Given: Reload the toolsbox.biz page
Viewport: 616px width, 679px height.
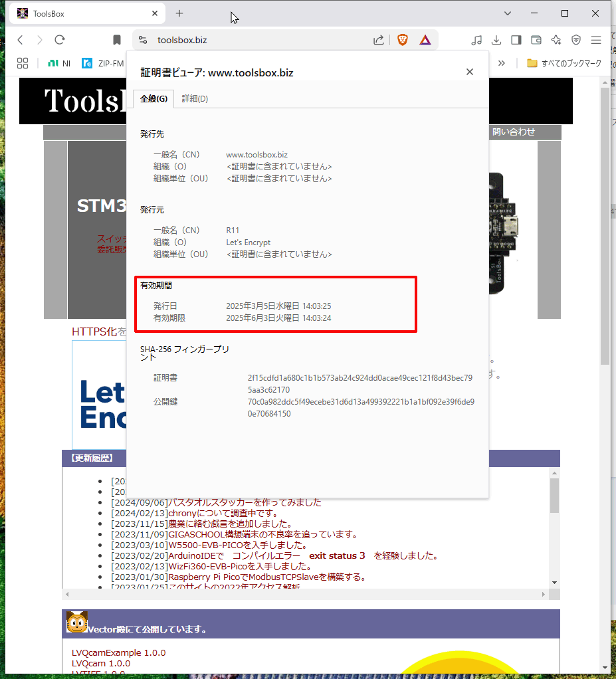Looking at the screenshot, I should point(60,41).
